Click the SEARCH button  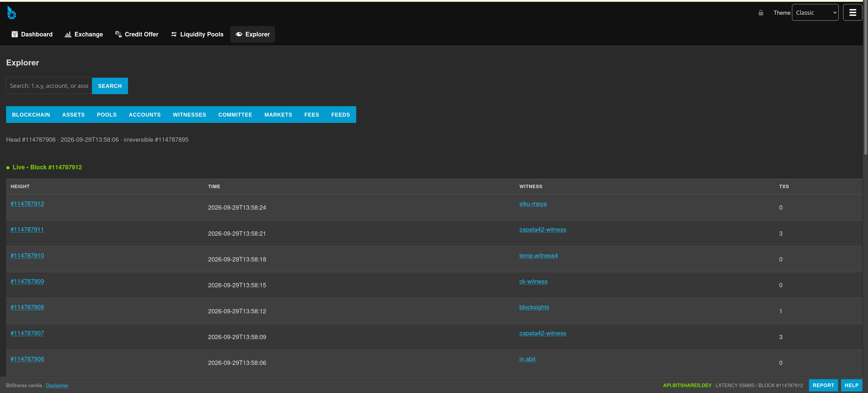coord(110,86)
